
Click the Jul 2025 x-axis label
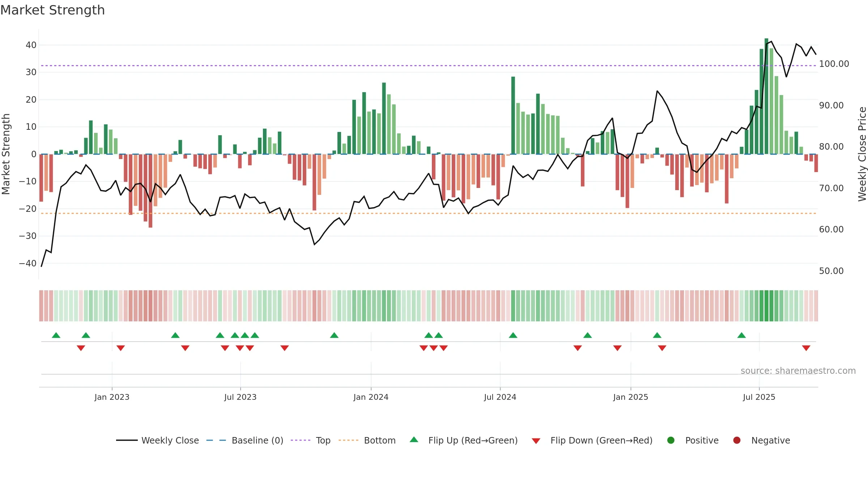tap(759, 397)
